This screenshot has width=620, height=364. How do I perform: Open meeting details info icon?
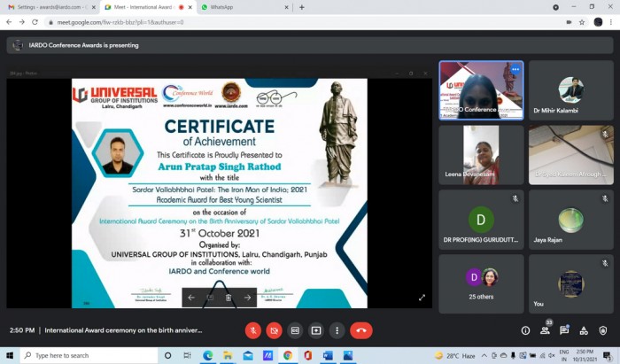point(525,330)
